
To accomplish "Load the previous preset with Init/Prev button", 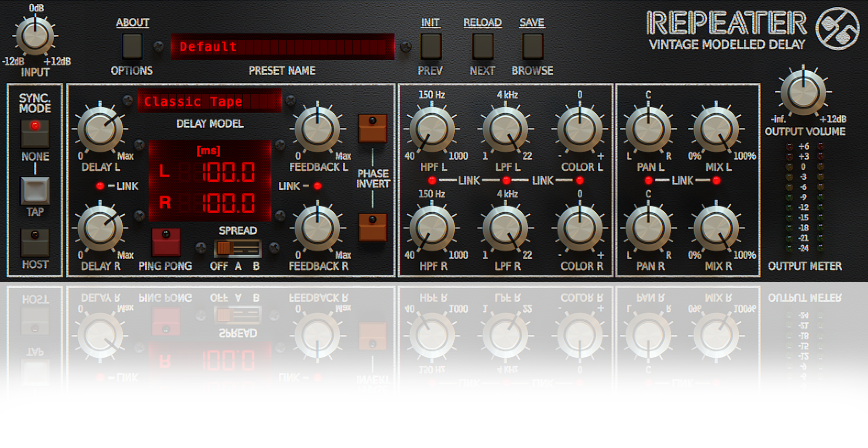I will pyautogui.click(x=431, y=46).
